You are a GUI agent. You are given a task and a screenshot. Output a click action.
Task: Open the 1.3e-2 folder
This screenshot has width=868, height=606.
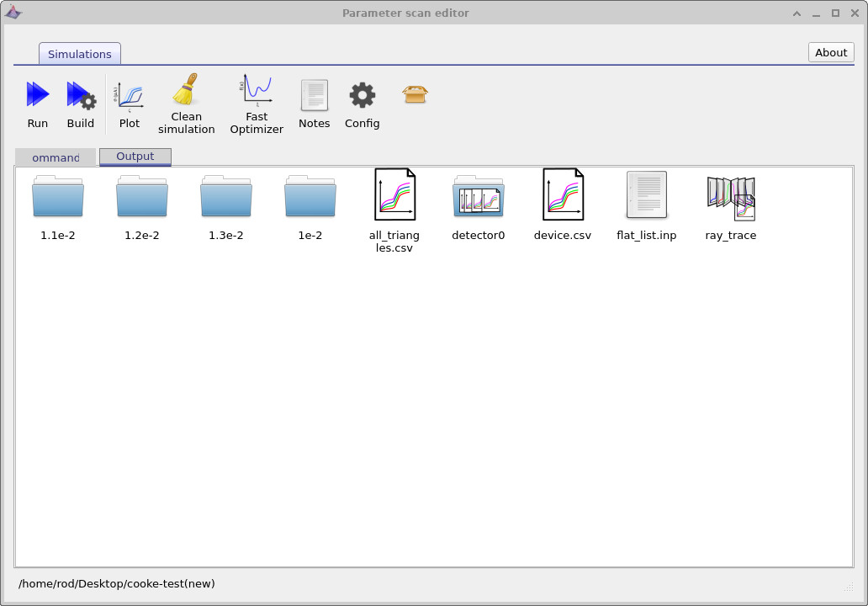pos(225,202)
